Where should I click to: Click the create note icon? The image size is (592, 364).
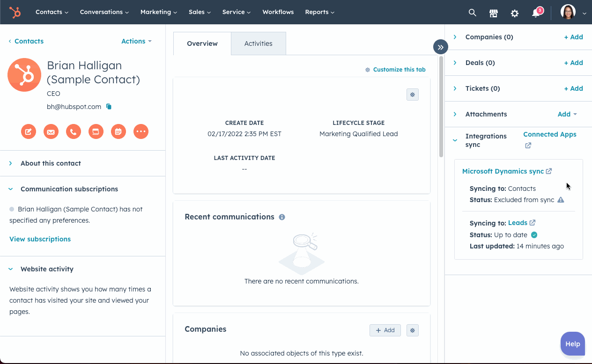[x=28, y=131]
